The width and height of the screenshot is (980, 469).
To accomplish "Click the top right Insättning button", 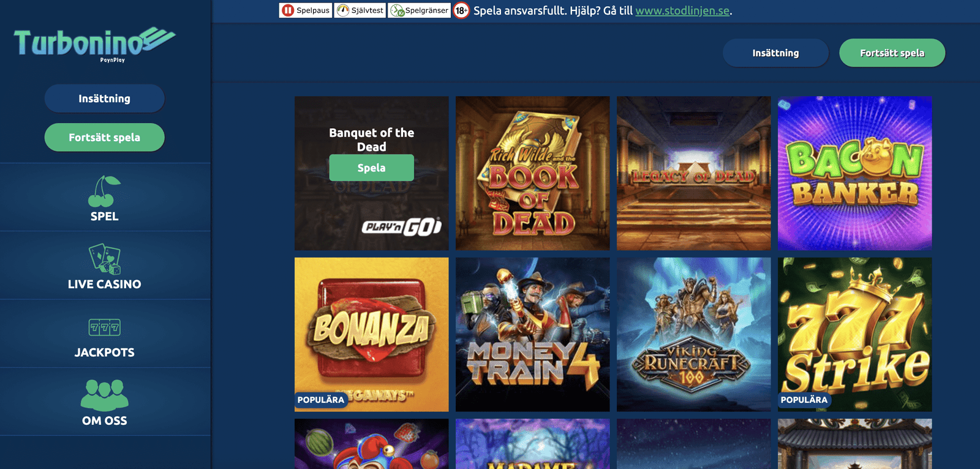I will [775, 53].
